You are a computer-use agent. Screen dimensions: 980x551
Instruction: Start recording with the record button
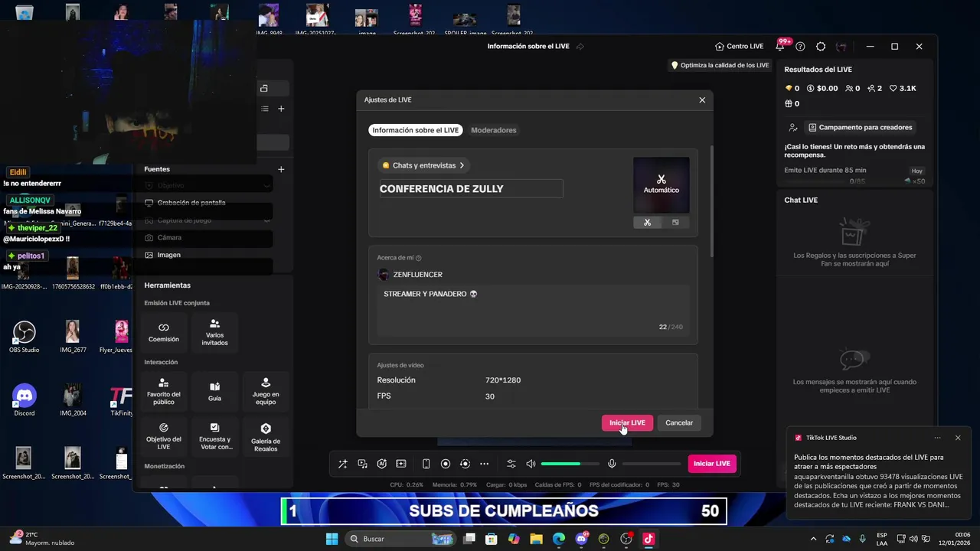click(x=446, y=464)
